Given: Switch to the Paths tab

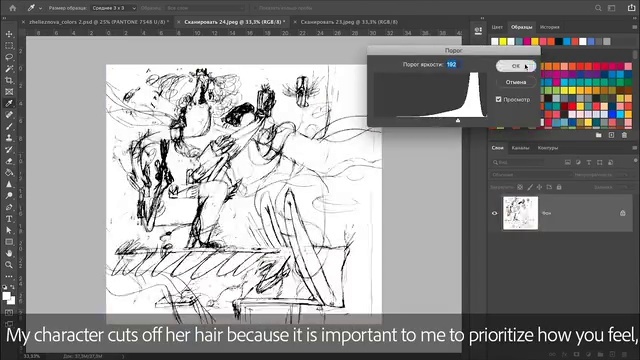Looking at the screenshot, I should 548,148.
